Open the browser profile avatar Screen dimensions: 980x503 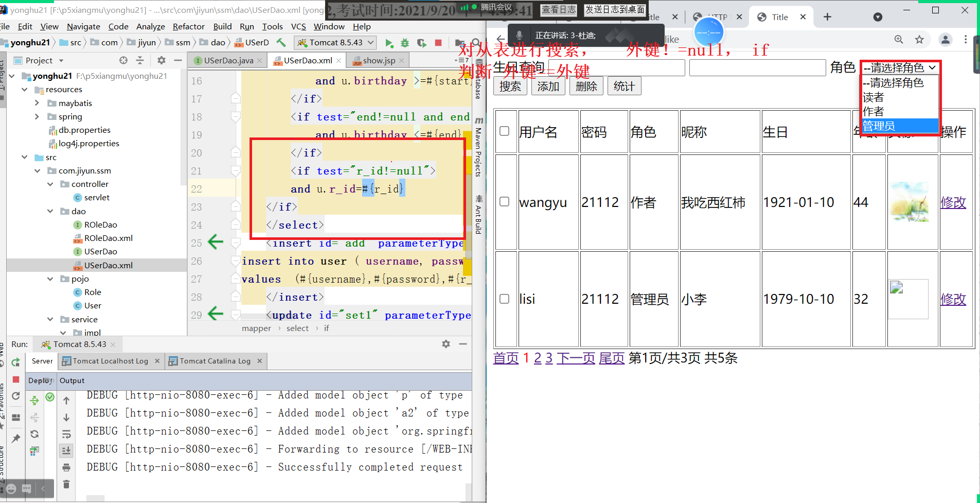coord(946,40)
